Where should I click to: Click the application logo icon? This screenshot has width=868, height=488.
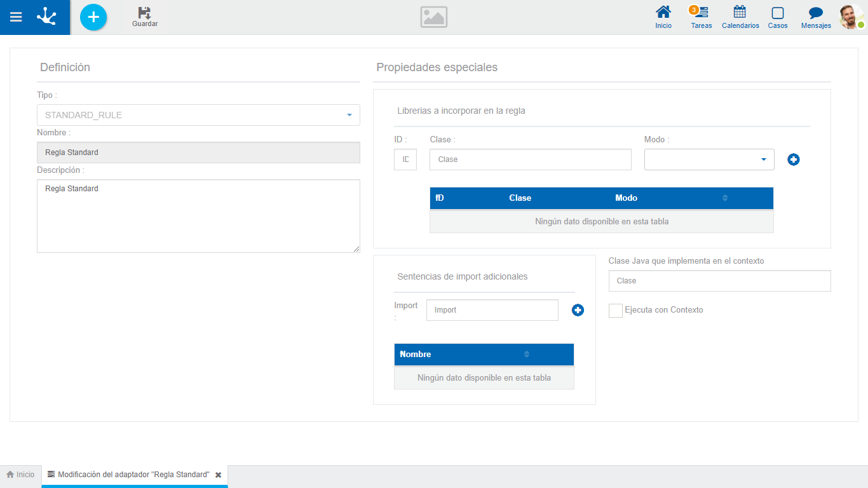pos(46,17)
